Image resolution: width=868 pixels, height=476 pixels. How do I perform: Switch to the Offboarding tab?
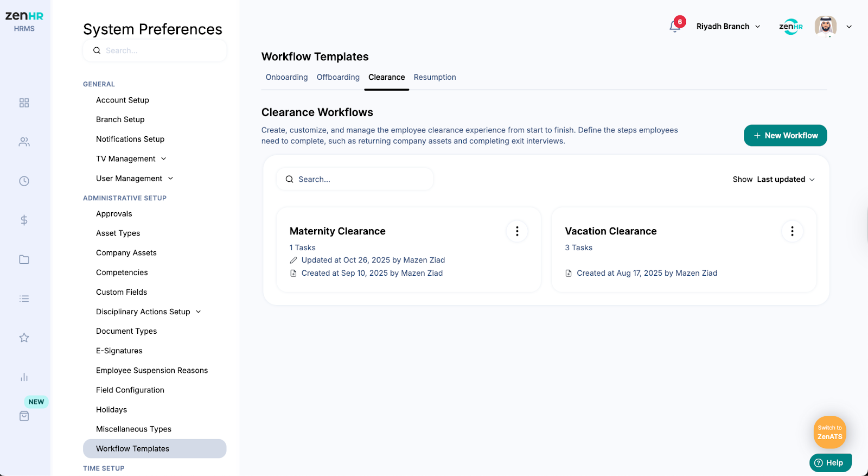tap(338, 77)
